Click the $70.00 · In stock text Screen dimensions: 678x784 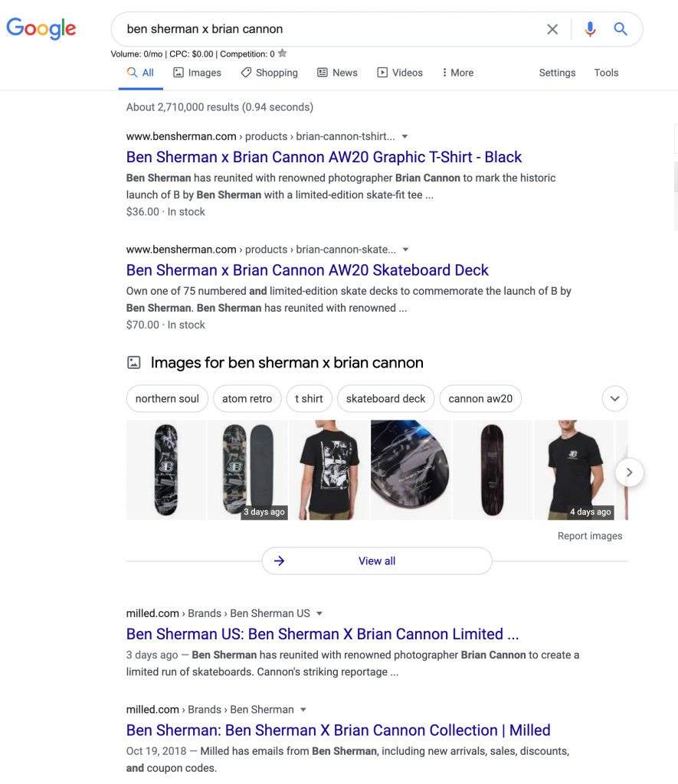point(165,325)
